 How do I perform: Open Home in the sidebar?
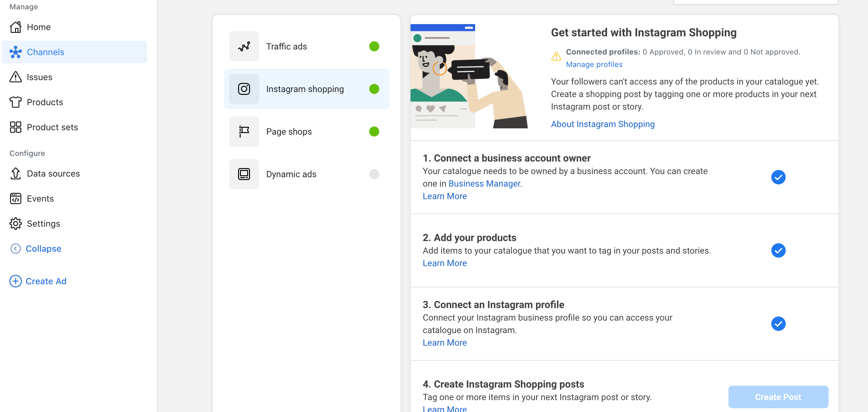pyautogui.click(x=74, y=27)
